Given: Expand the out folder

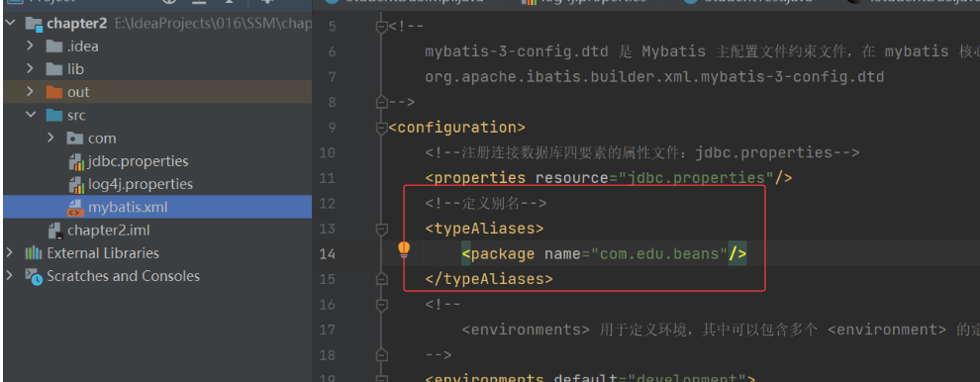Looking at the screenshot, I should (x=30, y=92).
